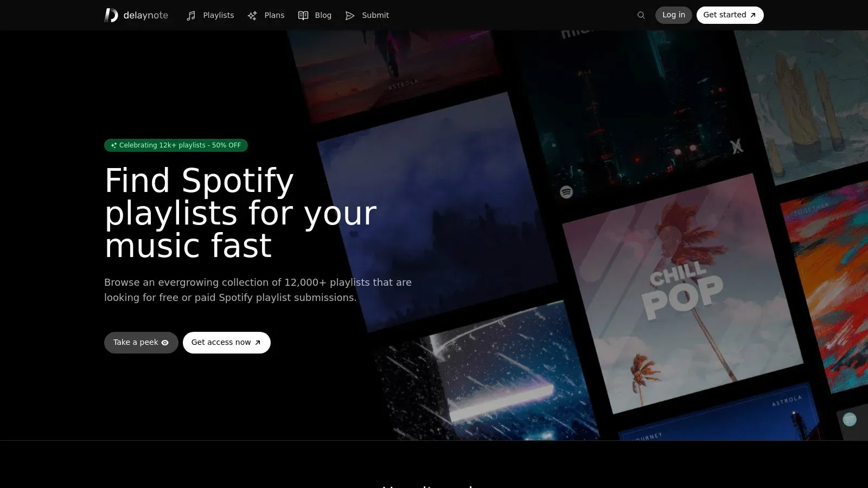
Task: Click the dark blue misty playlist cover
Action: pyautogui.click(x=437, y=212)
